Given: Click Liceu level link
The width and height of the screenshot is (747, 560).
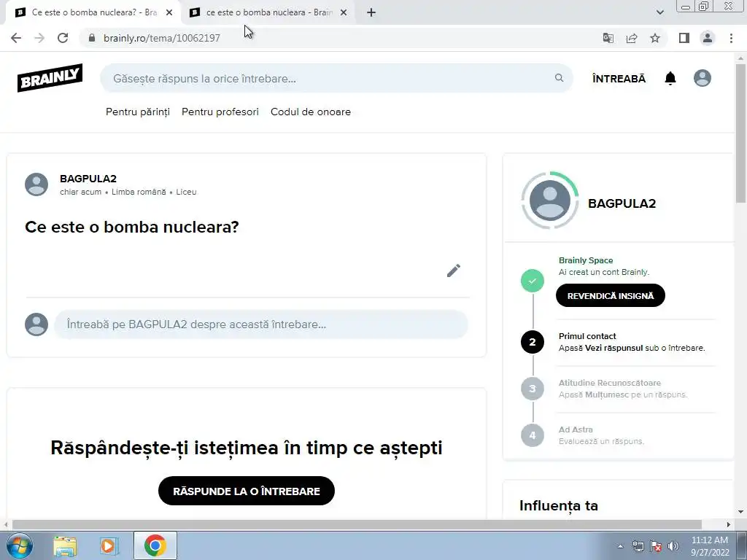Looking at the screenshot, I should click(x=186, y=192).
